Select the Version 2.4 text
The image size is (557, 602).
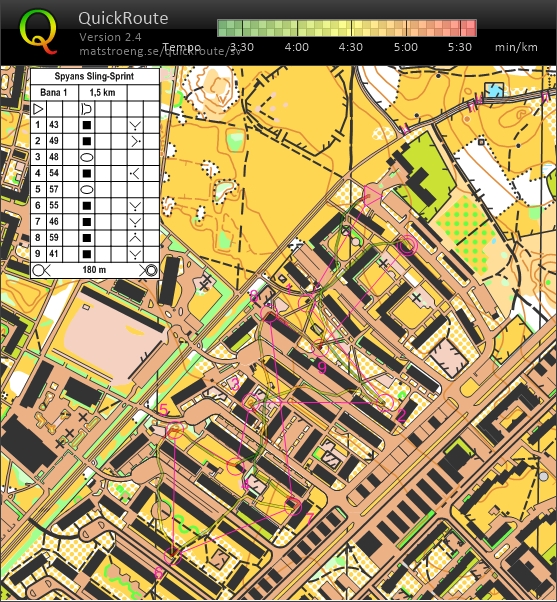[110, 37]
